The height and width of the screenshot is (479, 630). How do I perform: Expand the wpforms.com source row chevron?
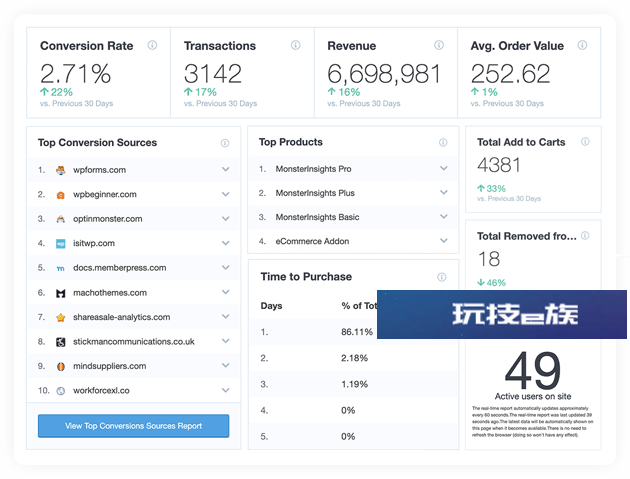point(226,169)
